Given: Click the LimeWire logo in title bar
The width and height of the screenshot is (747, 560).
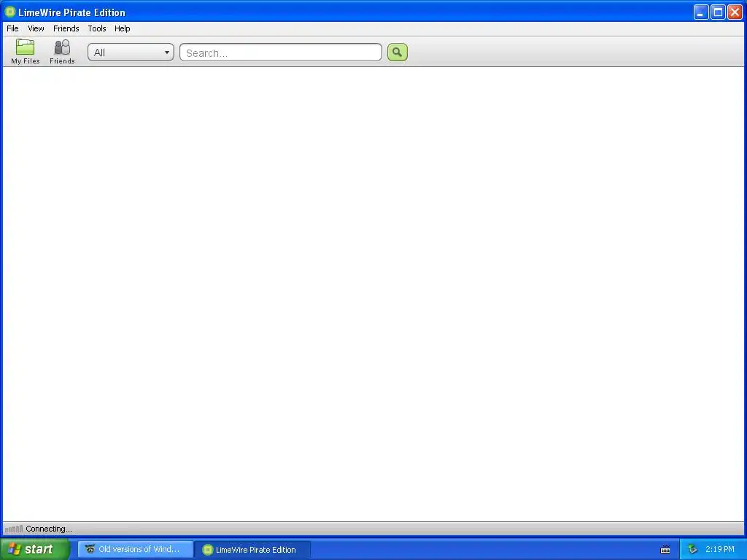Looking at the screenshot, I should [x=10, y=12].
